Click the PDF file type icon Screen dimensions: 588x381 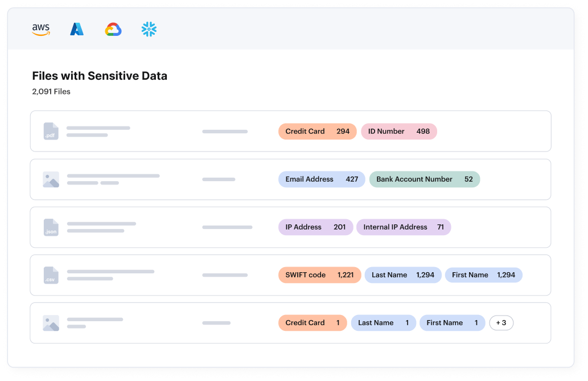click(x=50, y=131)
